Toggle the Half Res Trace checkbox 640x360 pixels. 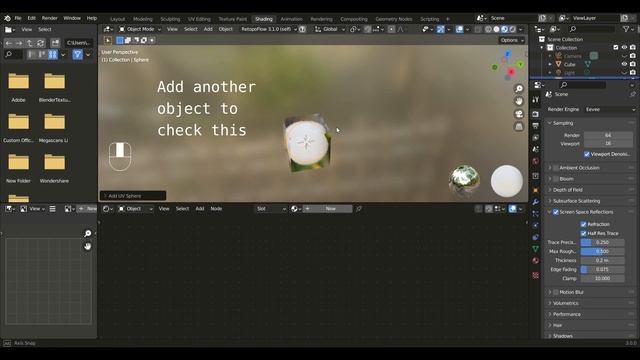(583, 233)
